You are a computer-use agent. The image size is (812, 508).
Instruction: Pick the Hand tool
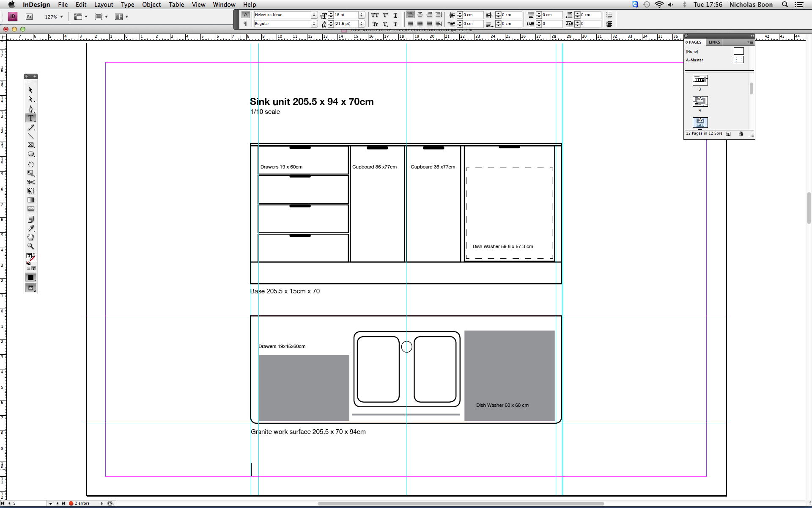(x=30, y=237)
